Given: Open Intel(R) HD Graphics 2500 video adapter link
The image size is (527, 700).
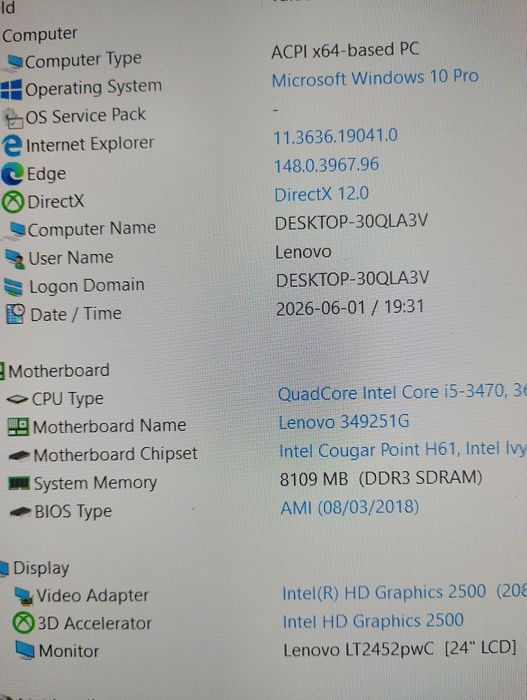Looking at the screenshot, I should point(405,592).
